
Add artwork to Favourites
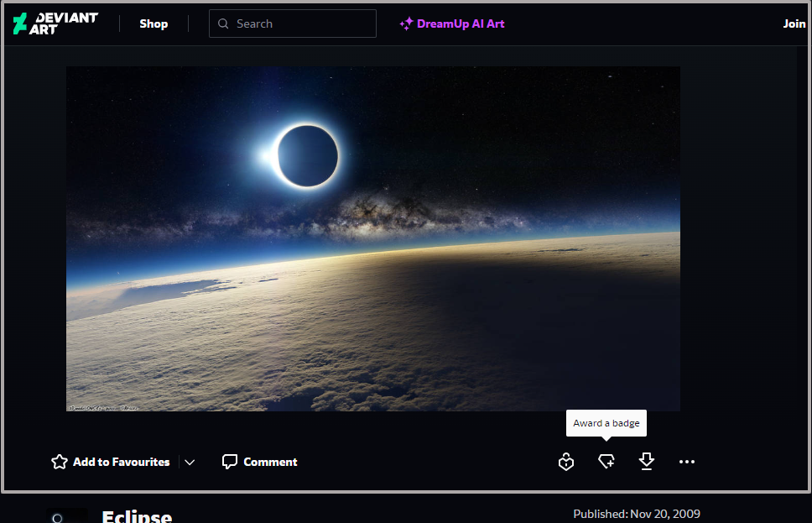click(x=110, y=462)
